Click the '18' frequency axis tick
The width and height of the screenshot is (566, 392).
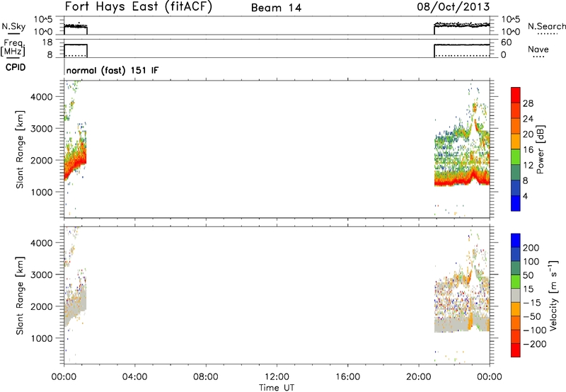(x=47, y=42)
